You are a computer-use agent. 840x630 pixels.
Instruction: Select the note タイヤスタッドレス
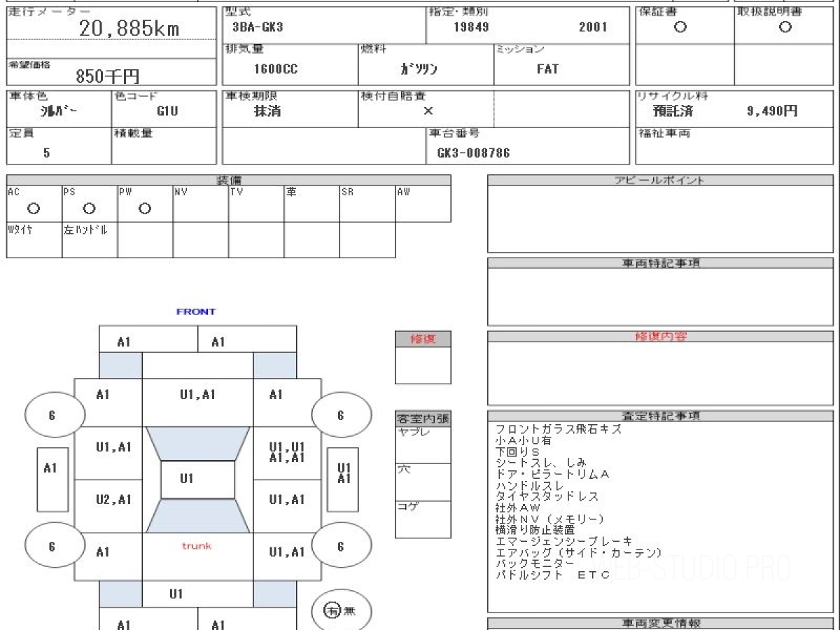547,497
